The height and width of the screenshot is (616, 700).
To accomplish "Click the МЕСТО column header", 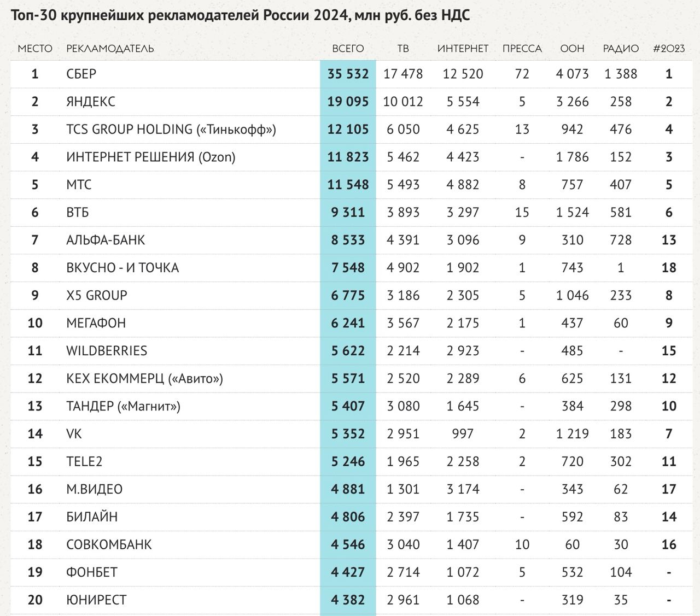I will click(35, 49).
